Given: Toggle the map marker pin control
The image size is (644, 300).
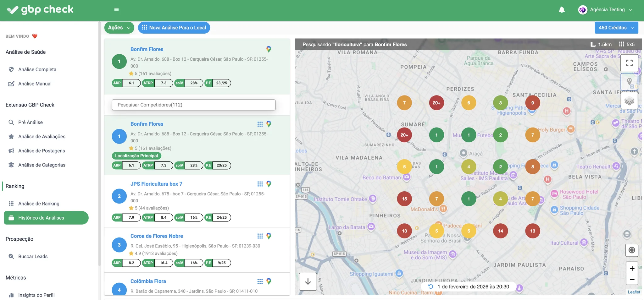Looking at the screenshot, I should 629,82.
